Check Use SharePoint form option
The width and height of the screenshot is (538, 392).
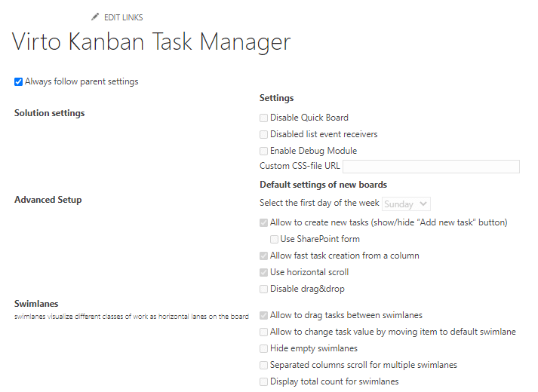point(274,240)
